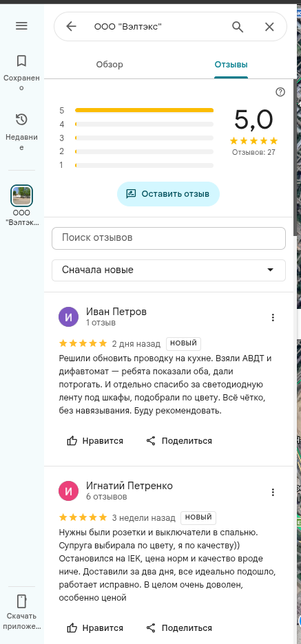Click the star rating of Игнатий Петренко's review
301x644 pixels.
tap(83, 517)
